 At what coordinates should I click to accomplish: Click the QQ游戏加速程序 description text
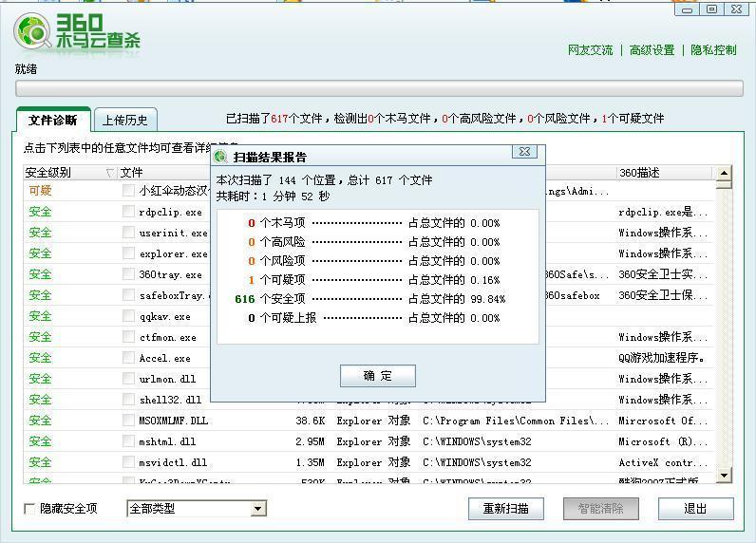coord(662,358)
